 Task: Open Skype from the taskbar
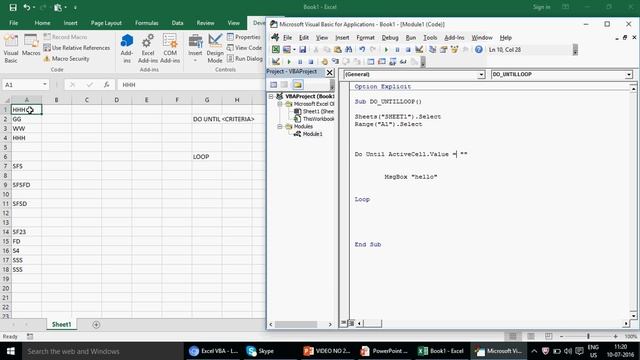(260, 351)
